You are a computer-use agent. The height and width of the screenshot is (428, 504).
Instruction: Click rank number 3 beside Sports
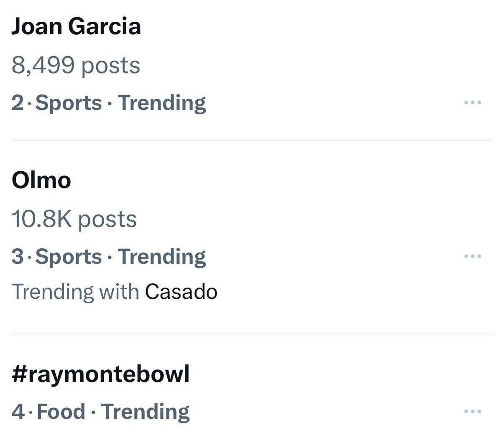18,257
